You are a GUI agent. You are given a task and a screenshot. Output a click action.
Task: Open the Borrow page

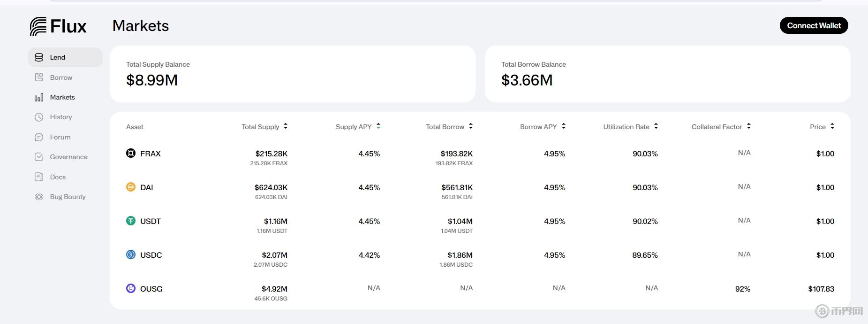pos(65,77)
